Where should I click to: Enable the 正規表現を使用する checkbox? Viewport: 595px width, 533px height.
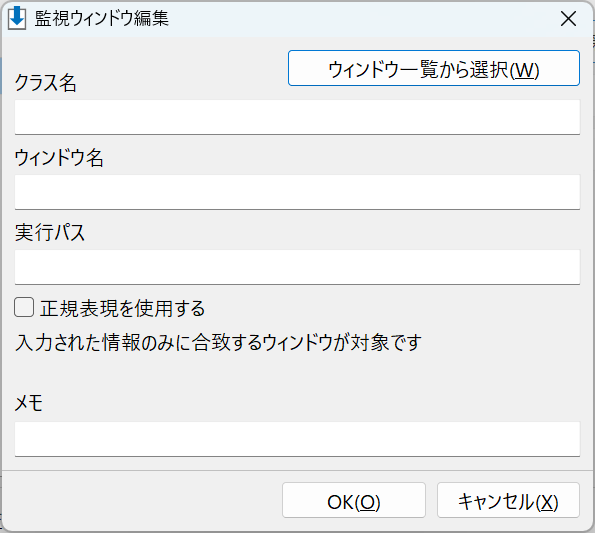coord(24,307)
